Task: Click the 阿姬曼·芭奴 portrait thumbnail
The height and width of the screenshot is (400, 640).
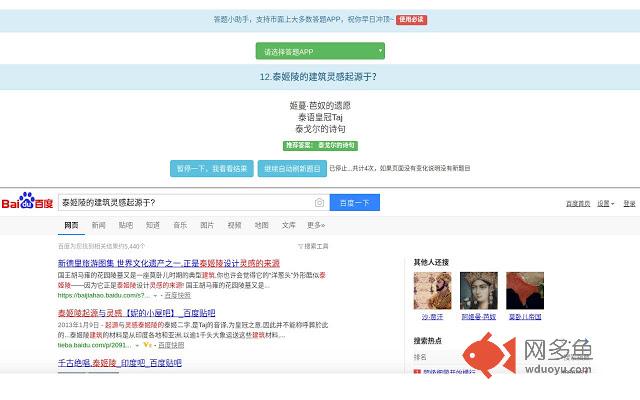Action: (x=479, y=291)
